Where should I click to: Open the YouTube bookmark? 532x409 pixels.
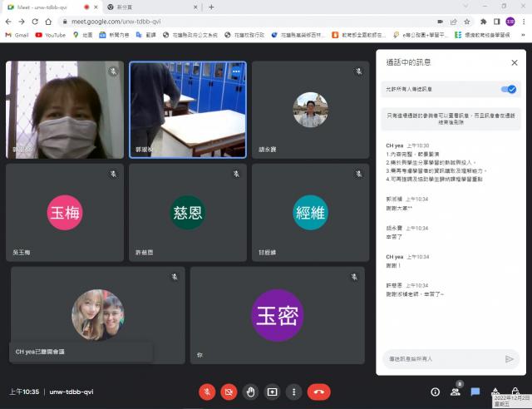(x=50, y=35)
